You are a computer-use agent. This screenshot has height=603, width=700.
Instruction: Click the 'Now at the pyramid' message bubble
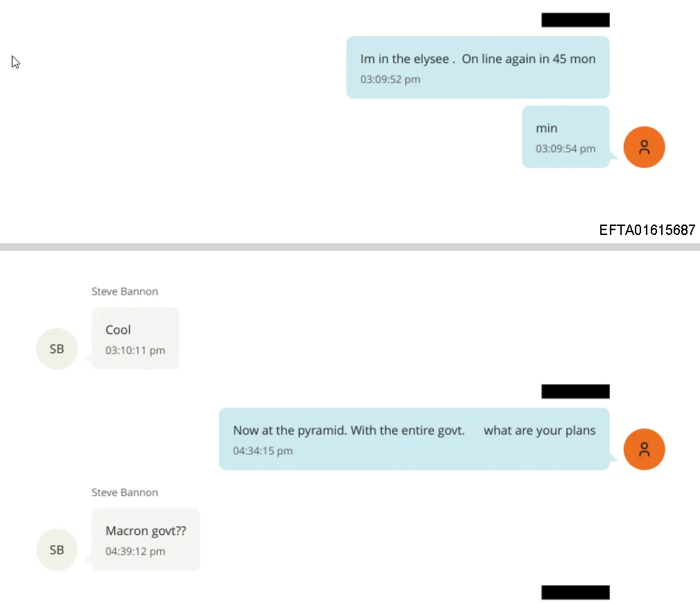(414, 439)
